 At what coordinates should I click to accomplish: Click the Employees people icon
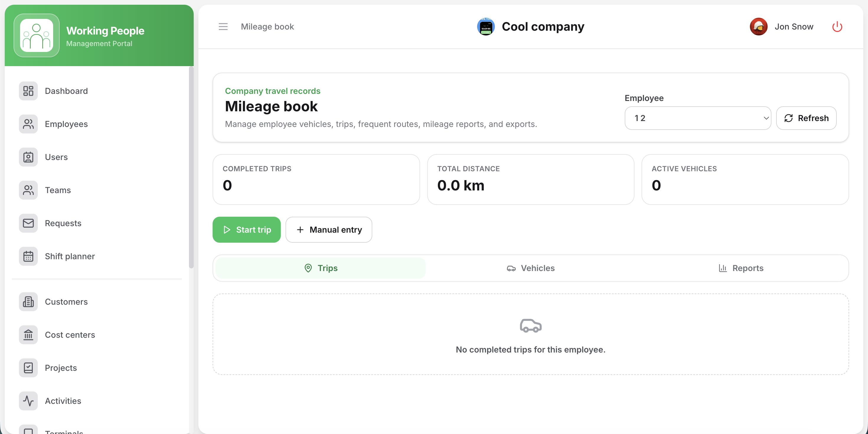point(28,124)
